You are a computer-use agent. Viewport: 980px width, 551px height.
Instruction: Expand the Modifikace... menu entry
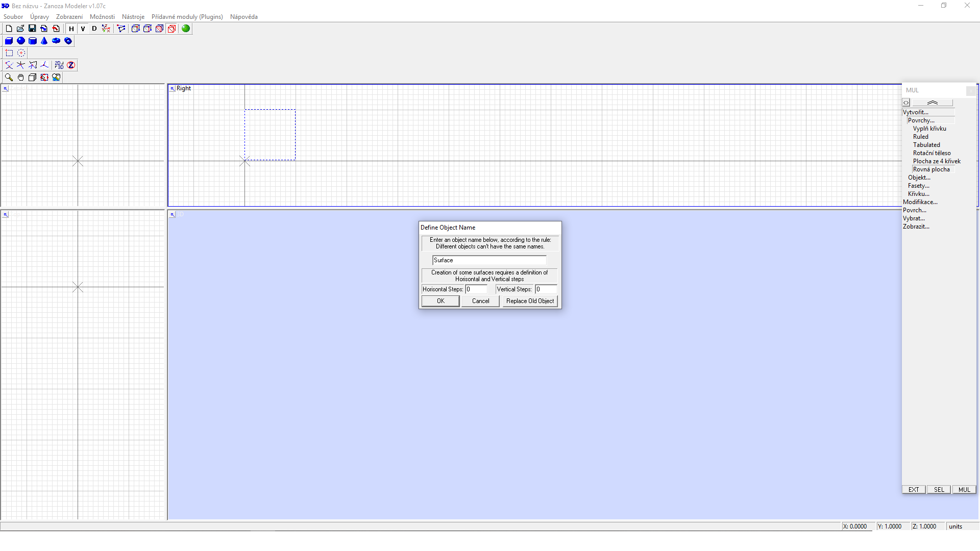tap(920, 202)
